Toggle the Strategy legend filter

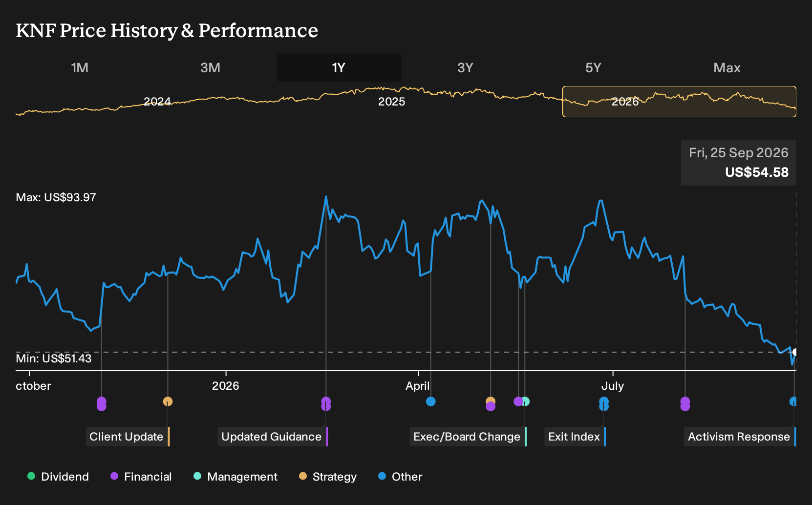(x=327, y=477)
